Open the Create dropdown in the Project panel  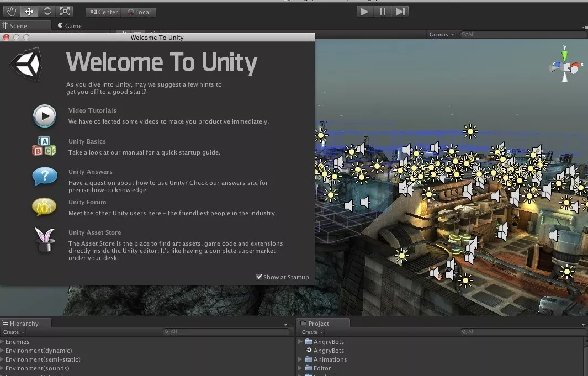pos(311,332)
